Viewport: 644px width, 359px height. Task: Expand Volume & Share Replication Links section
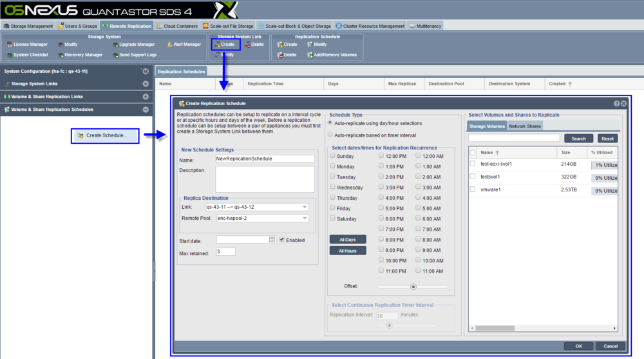click(x=146, y=97)
